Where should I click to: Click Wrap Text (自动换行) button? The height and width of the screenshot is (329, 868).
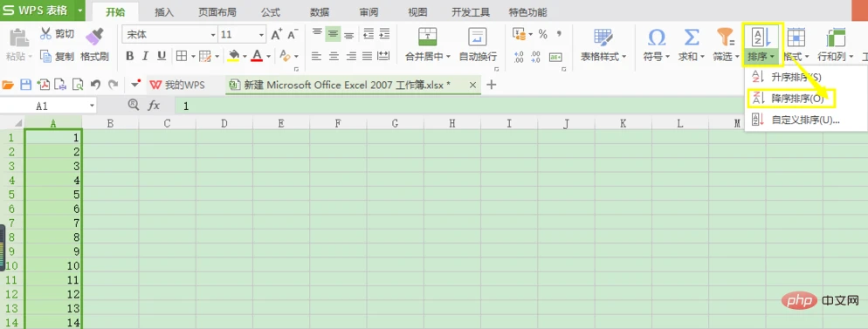tap(478, 45)
